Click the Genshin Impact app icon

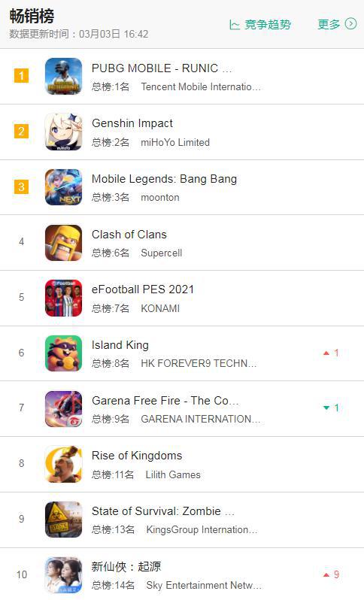[63, 132]
